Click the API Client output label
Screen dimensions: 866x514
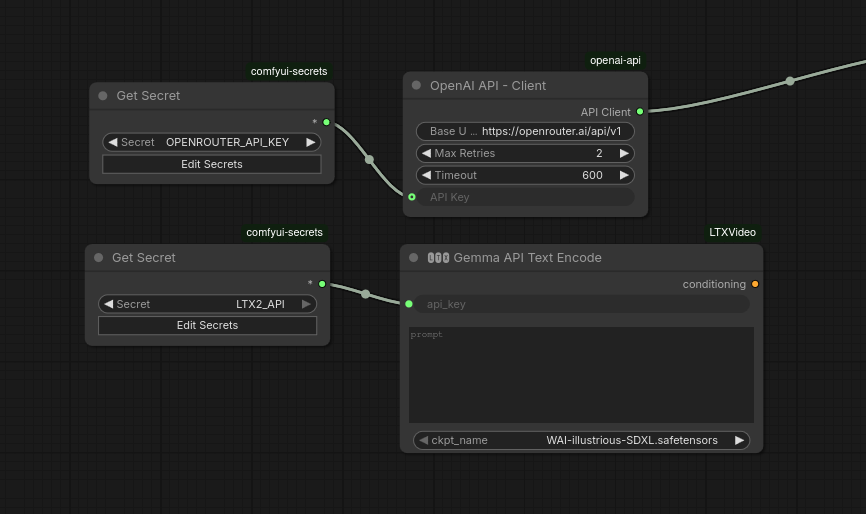[x=605, y=112]
